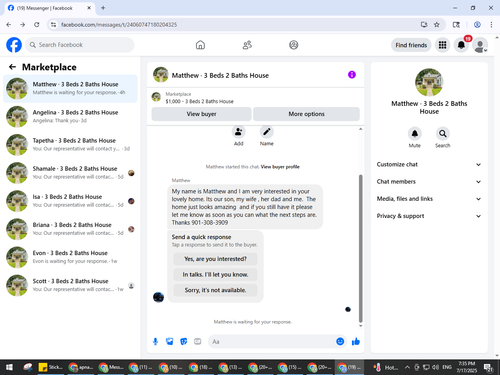Screen dimensions: 500x375
Task: Open the Friends icon in top navigation
Action: click(x=247, y=45)
